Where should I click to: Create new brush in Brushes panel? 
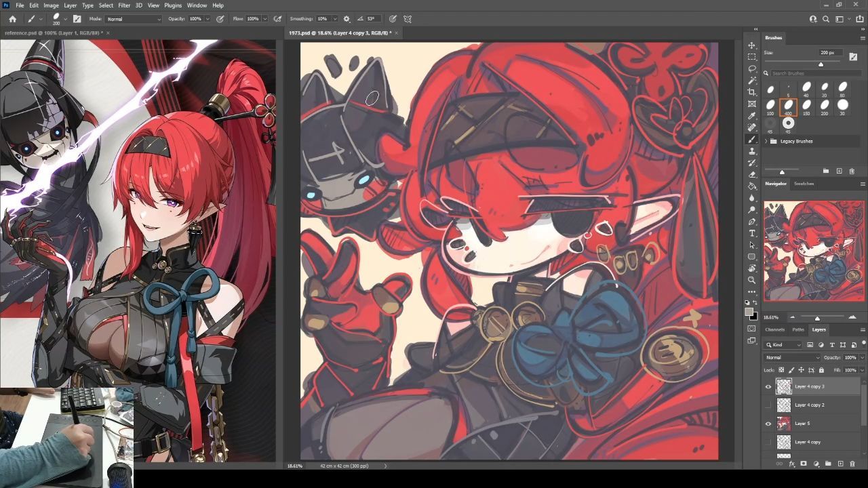[839, 171]
